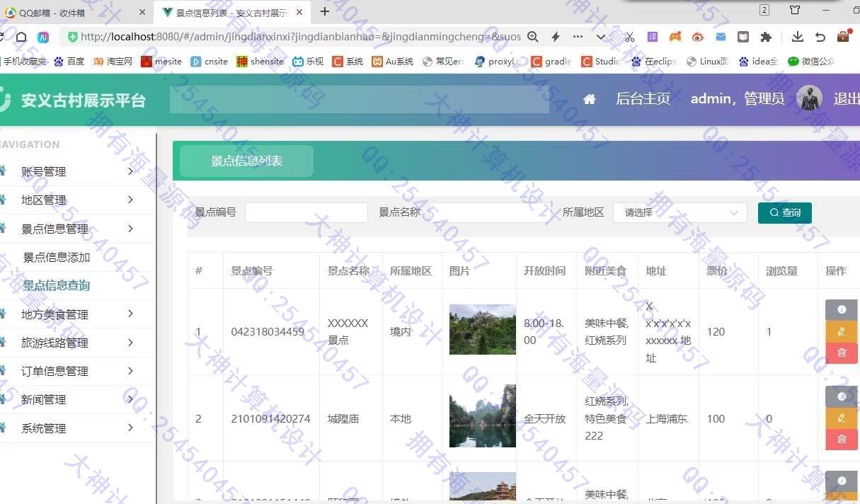Click the blue mail extension icon

pyautogui.click(x=721, y=37)
